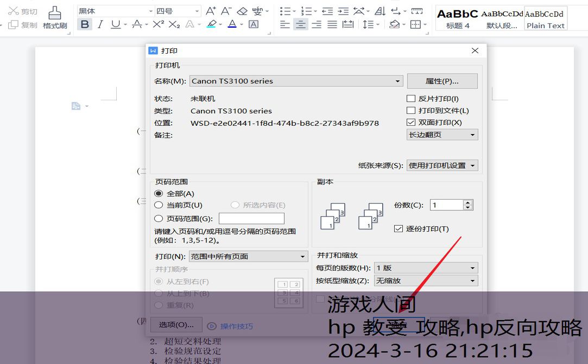Expand the 打印(N) 范围中所有页面 dropdown
Image resolution: width=588 pixels, height=364 pixels.
(x=248, y=257)
